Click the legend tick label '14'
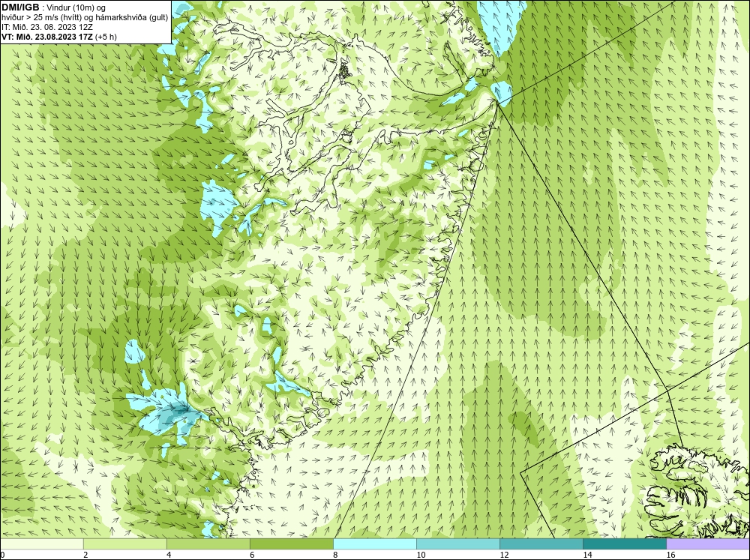This screenshot has width=750, height=560. [x=587, y=555]
